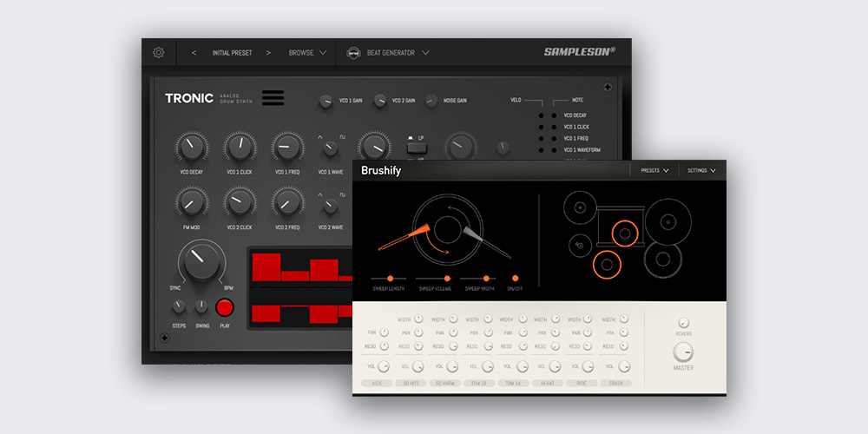Toggle the NOTE dot for VCO 1 Click

[554, 128]
